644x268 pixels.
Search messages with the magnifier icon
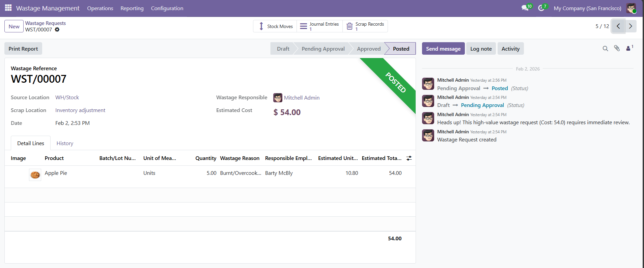(x=605, y=49)
